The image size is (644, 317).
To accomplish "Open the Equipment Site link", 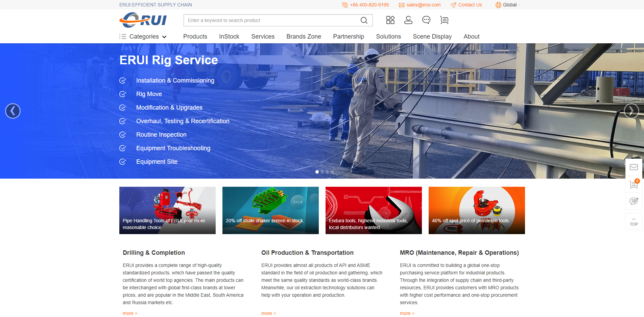I will coord(157,162).
